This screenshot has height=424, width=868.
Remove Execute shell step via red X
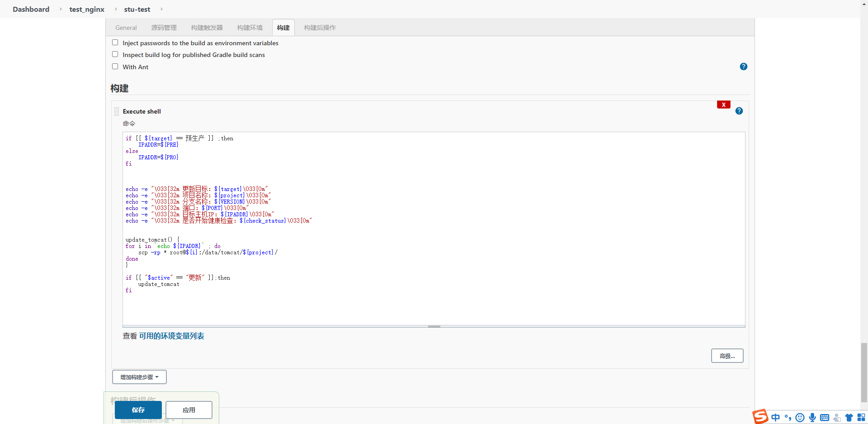pyautogui.click(x=724, y=105)
